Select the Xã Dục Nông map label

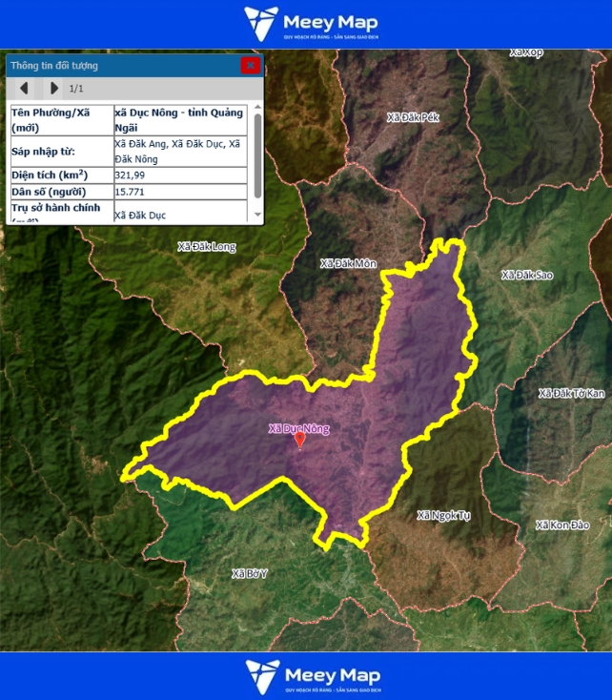tap(298, 428)
